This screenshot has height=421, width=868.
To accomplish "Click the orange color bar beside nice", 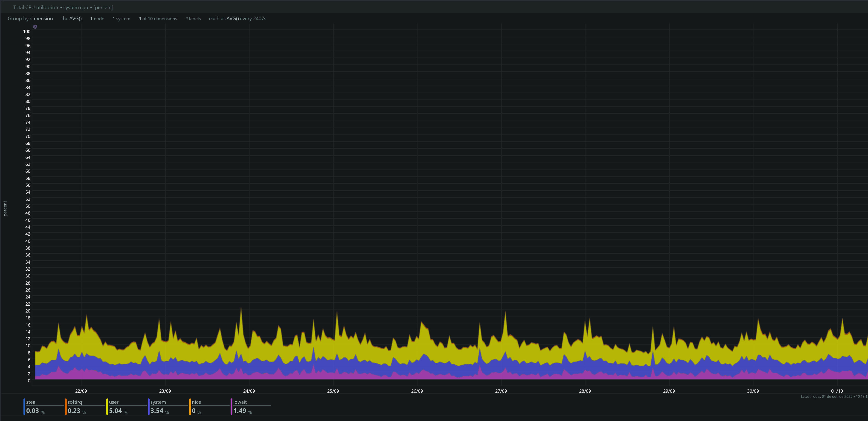I will click(x=190, y=407).
